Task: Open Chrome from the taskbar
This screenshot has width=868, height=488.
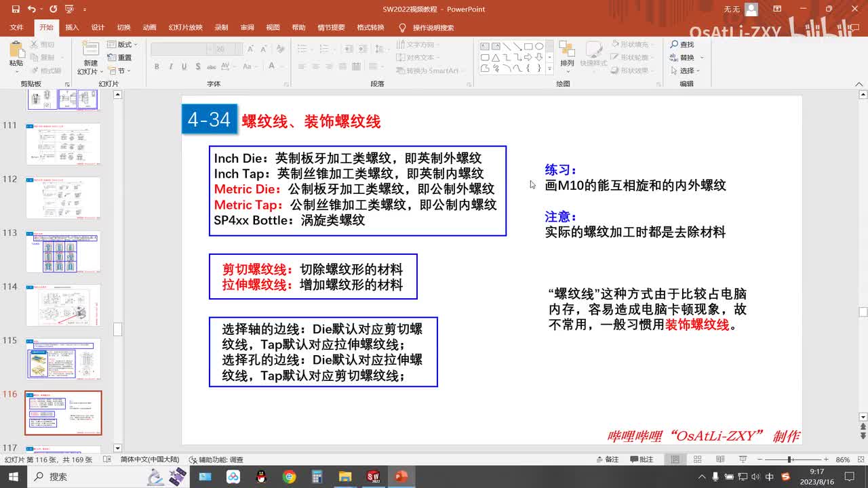Action: [x=289, y=476]
